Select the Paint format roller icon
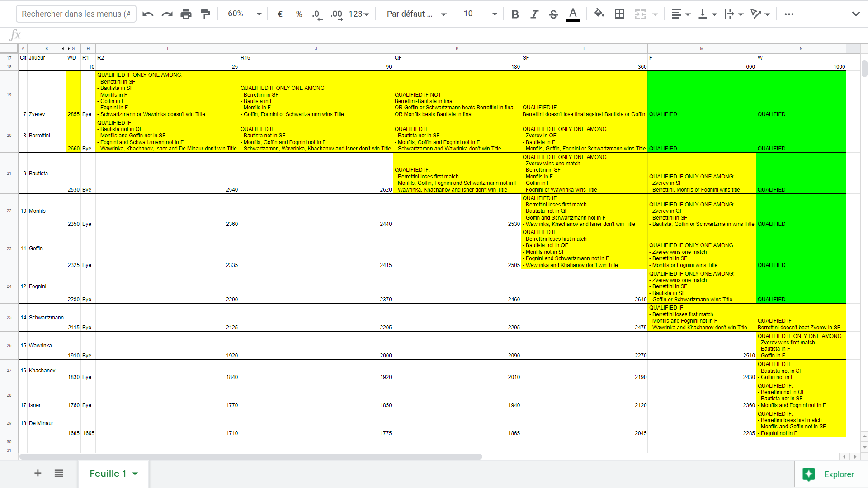Screen dimensions: 868x488 205,14
